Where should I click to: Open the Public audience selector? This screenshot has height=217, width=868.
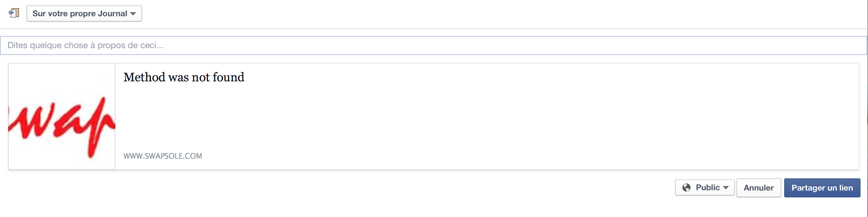click(x=704, y=188)
